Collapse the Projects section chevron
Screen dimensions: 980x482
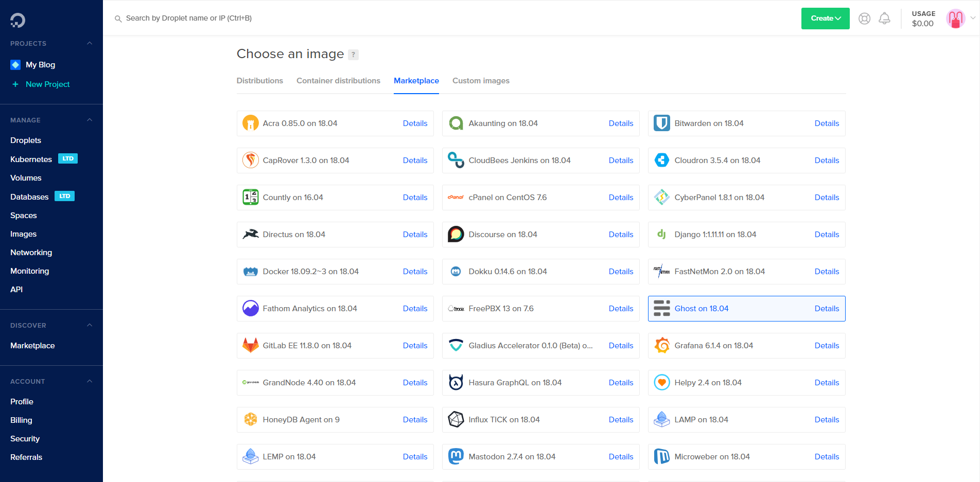point(90,43)
